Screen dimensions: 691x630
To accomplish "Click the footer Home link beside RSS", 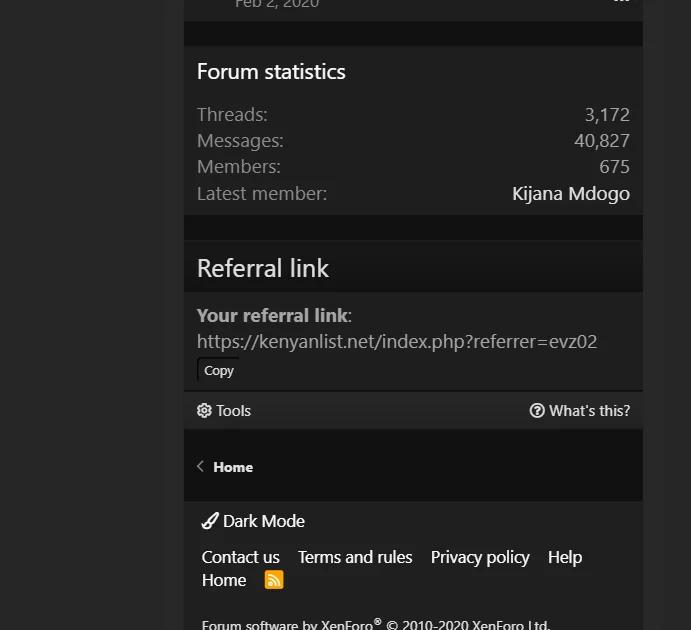I will click(224, 580).
